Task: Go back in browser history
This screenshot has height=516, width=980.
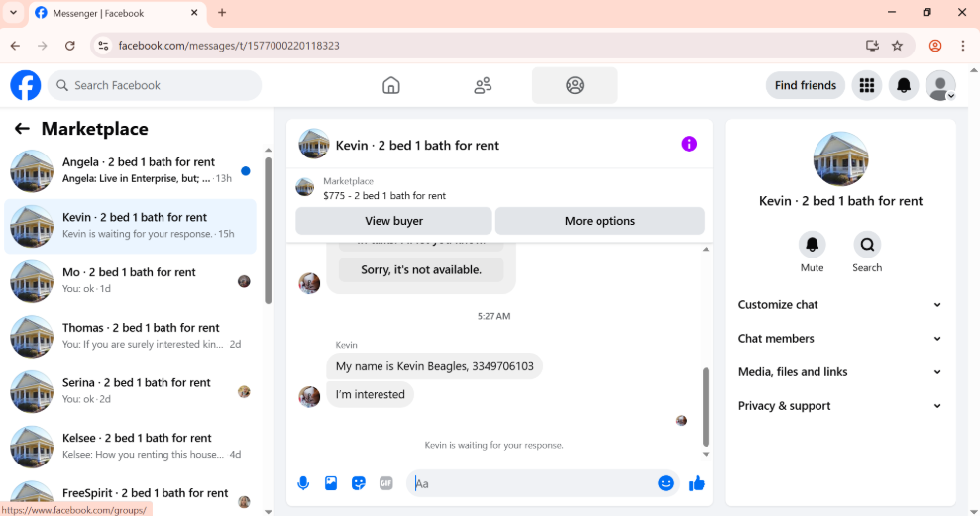Action: tap(16, 45)
